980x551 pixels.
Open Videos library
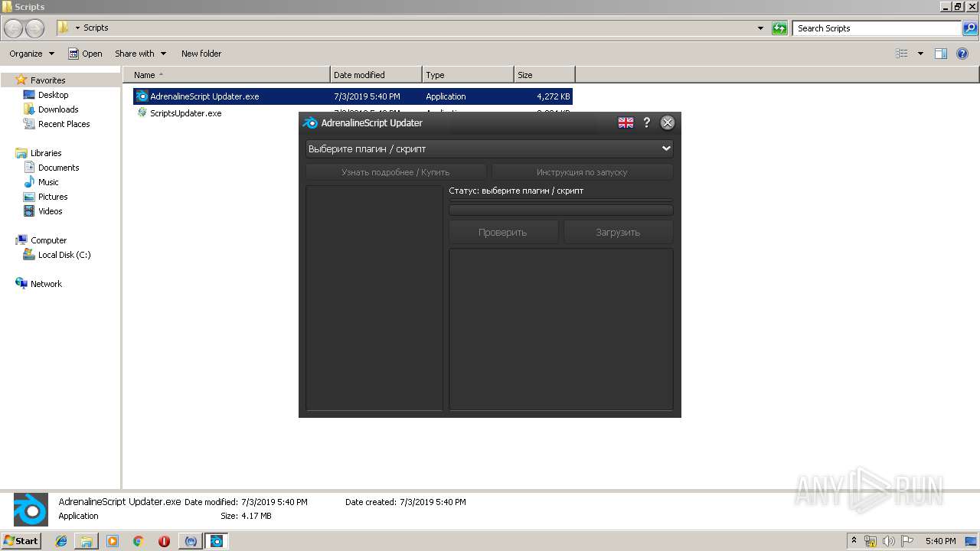pos(51,211)
